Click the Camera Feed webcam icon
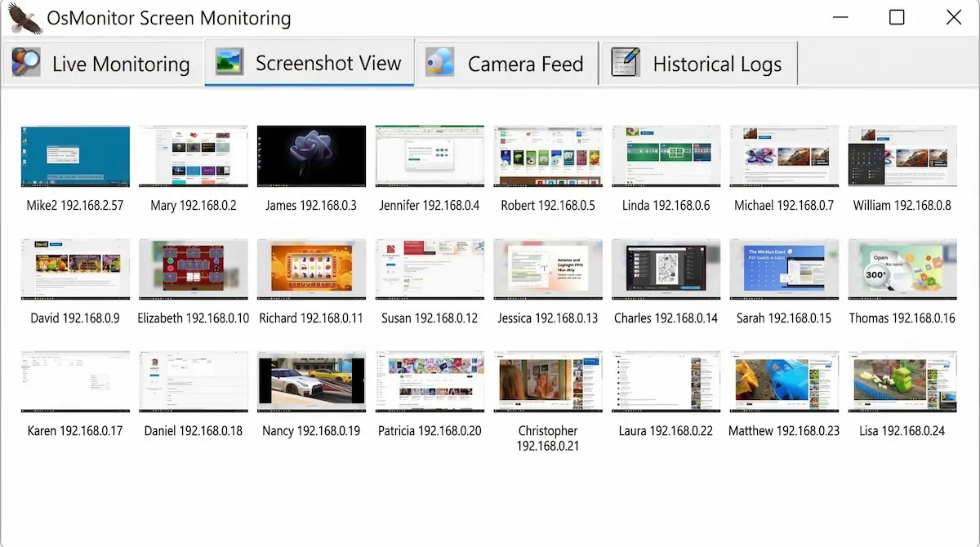The image size is (980, 547). click(x=440, y=63)
